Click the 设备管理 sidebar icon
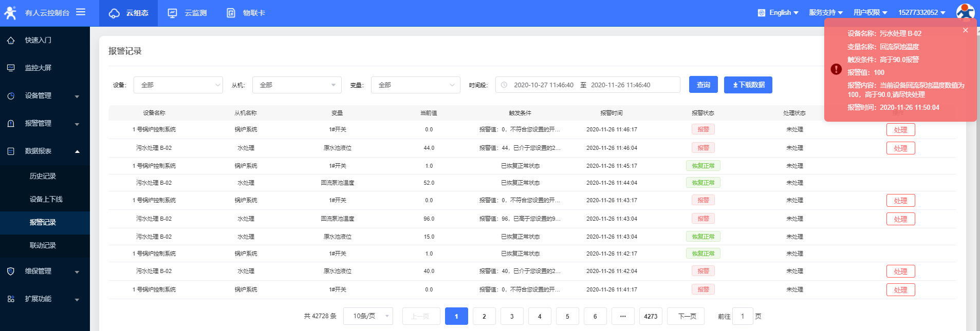The width and height of the screenshot is (980, 331). coord(11,96)
